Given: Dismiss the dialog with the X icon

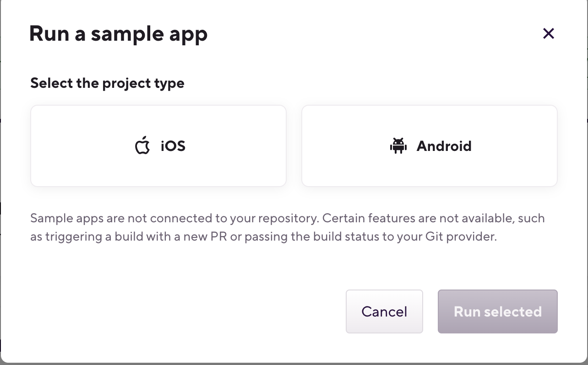Looking at the screenshot, I should (548, 33).
